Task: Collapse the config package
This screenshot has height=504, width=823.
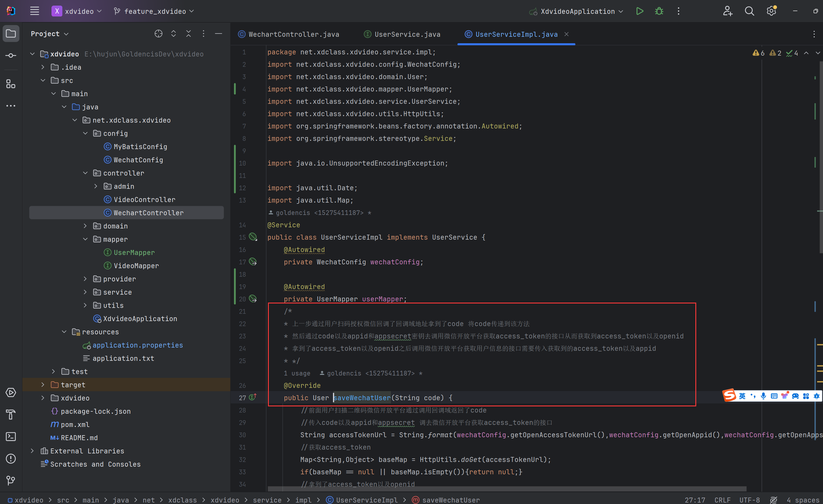Action: (x=85, y=133)
